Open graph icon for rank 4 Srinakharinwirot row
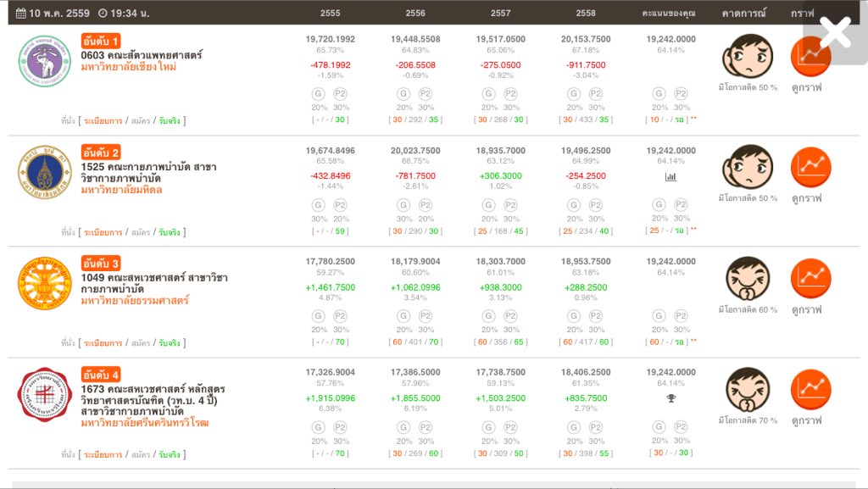This screenshot has width=868, height=489. [x=810, y=390]
